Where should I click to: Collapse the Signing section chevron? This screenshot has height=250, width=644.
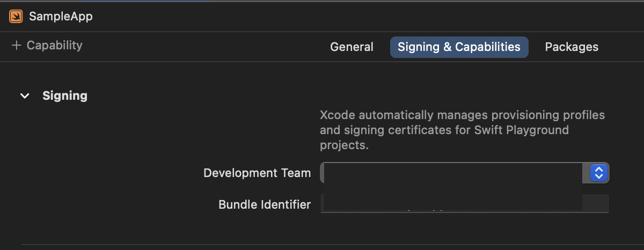point(25,96)
